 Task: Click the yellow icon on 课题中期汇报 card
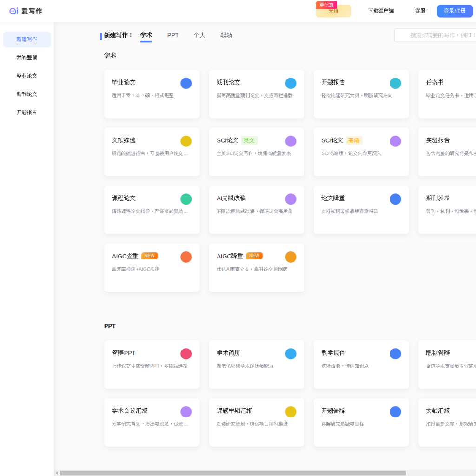coord(291,412)
